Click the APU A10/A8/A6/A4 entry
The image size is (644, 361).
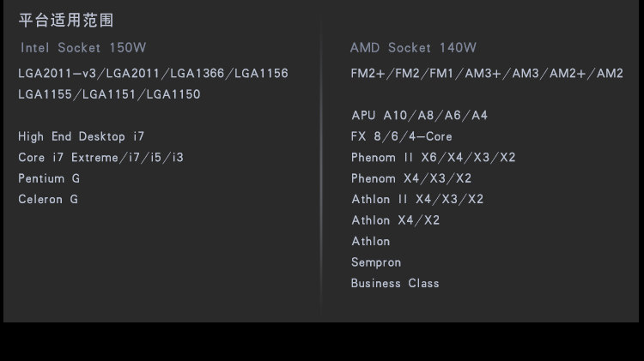point(419,116)
